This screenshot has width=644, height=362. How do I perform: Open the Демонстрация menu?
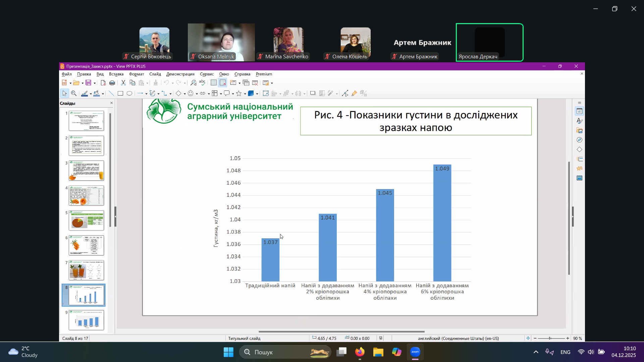[180, 74]
